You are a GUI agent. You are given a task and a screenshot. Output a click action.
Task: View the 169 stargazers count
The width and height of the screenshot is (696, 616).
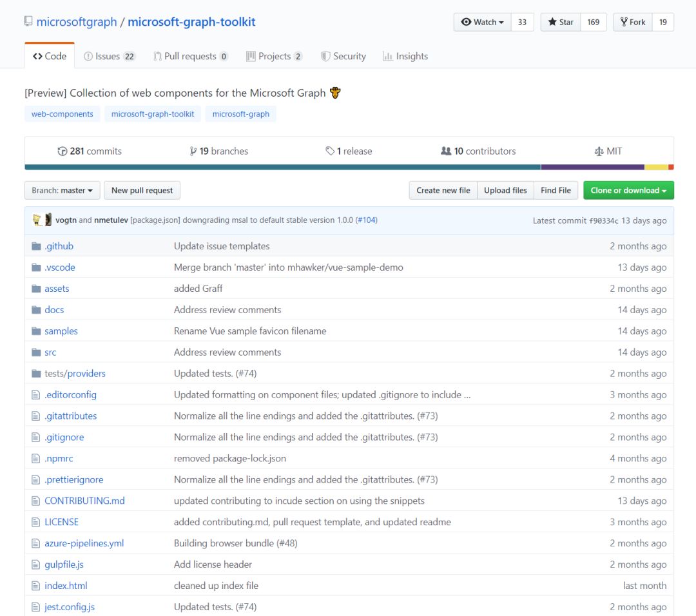pos(594,22)
